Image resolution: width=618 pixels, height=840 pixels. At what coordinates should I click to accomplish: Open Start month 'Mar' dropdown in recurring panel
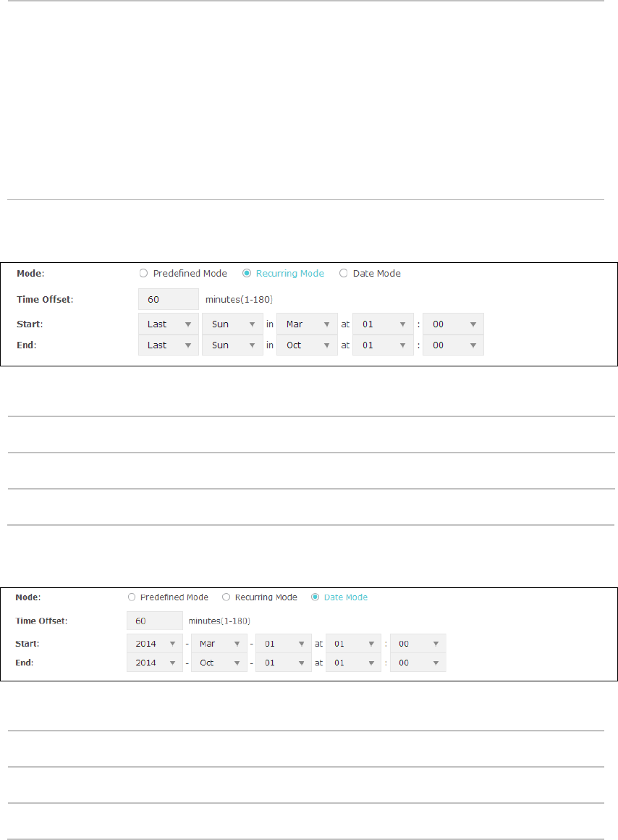click(x=307, y=324)
